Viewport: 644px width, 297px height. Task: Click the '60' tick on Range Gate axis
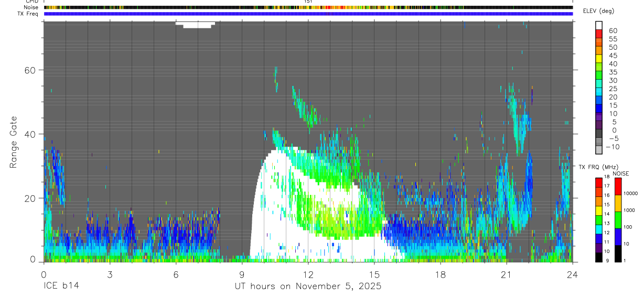31,70
